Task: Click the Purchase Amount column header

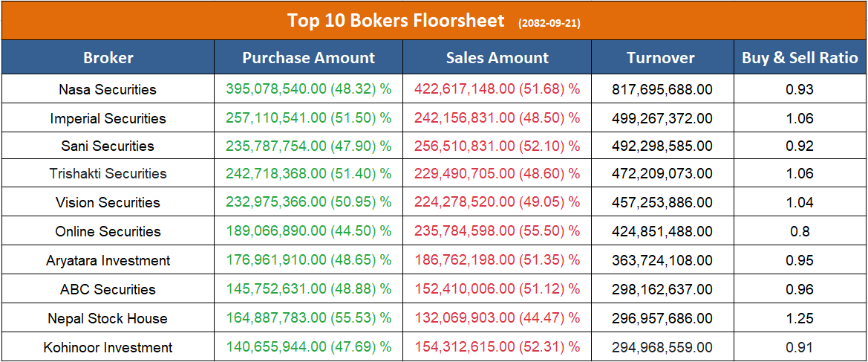Action: 309,57
